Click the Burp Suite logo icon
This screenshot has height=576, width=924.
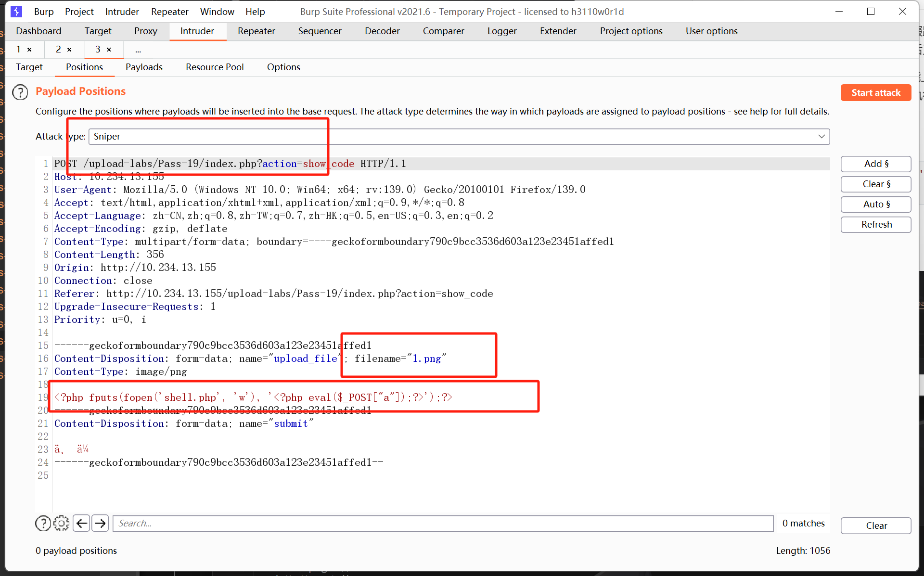[x=16, y=11]
